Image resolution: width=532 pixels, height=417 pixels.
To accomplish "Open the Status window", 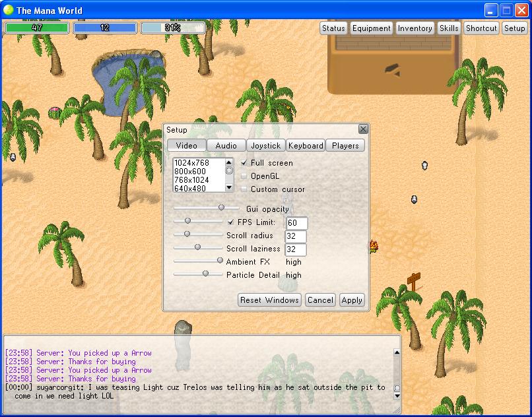I will 333,28.
